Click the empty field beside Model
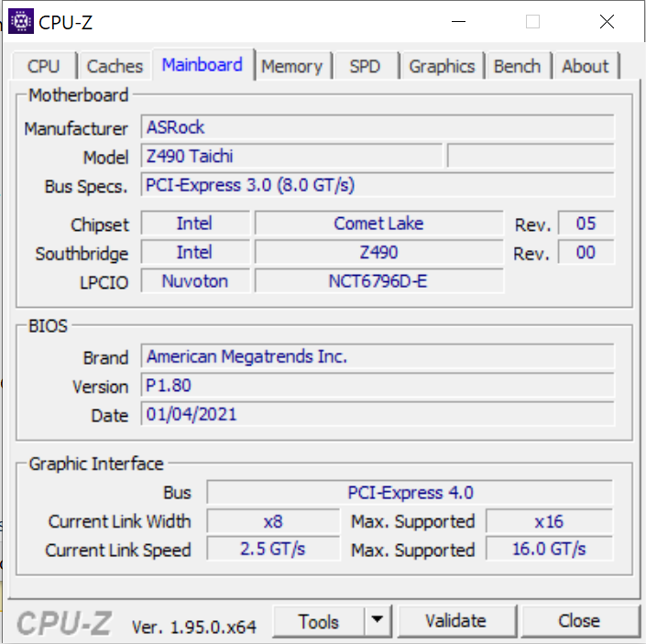This screenshot has height=644, width=646. [x=531, y=156]
